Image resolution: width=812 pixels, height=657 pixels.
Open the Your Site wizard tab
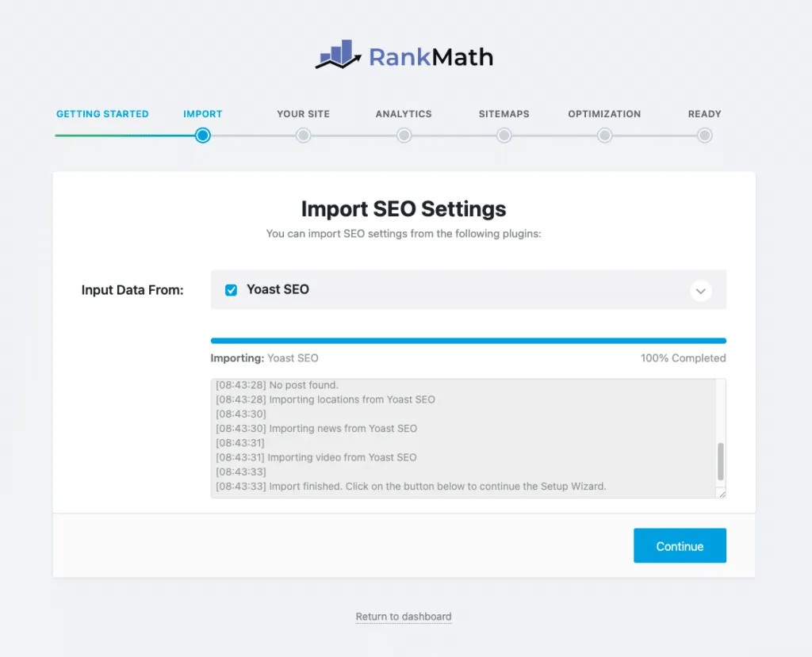point(303,113)
